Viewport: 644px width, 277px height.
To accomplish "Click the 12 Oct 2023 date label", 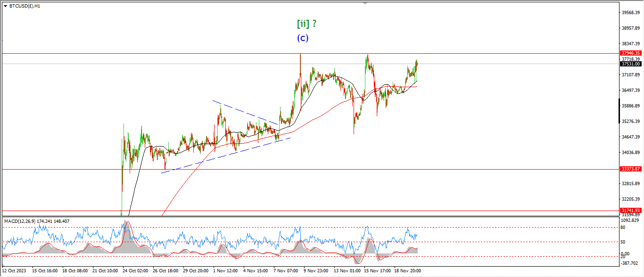I will click(14, 271).
